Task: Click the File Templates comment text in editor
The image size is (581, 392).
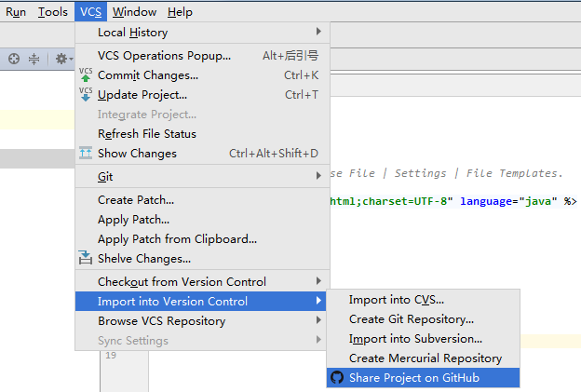Action: [514, 173]
